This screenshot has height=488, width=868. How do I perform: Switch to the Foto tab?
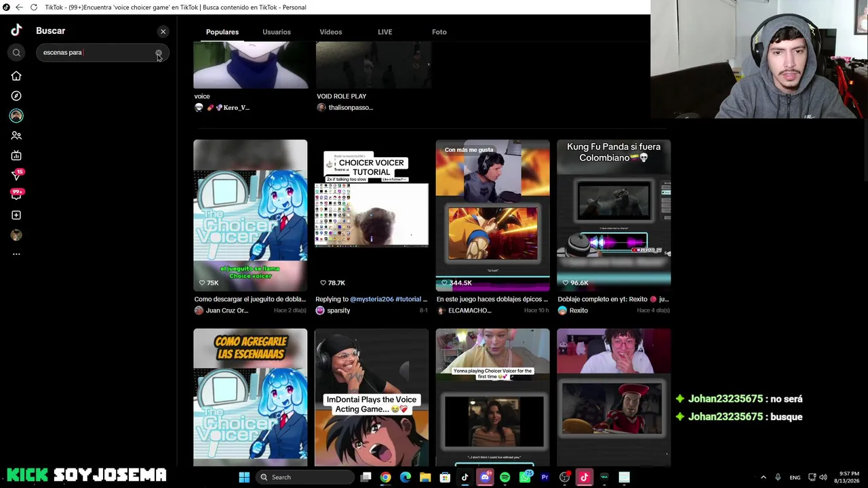click(439, 32)
